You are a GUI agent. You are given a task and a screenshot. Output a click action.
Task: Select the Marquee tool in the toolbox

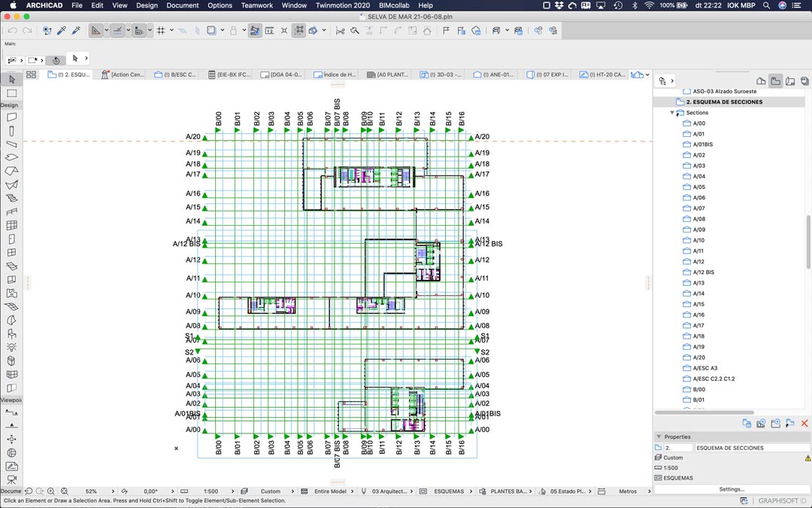(11, 93)
